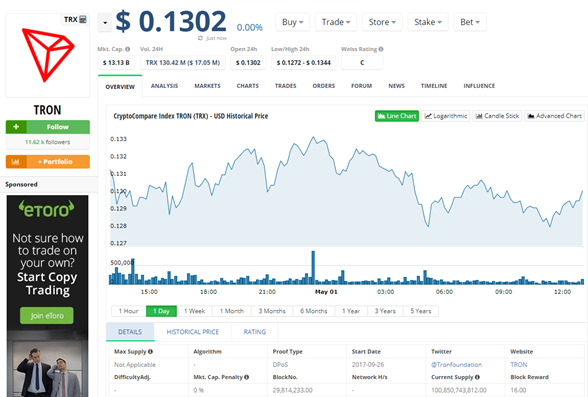Set chart range to 1 Day
The width and height of the screenshot is (588, 397).
point(161,311)
